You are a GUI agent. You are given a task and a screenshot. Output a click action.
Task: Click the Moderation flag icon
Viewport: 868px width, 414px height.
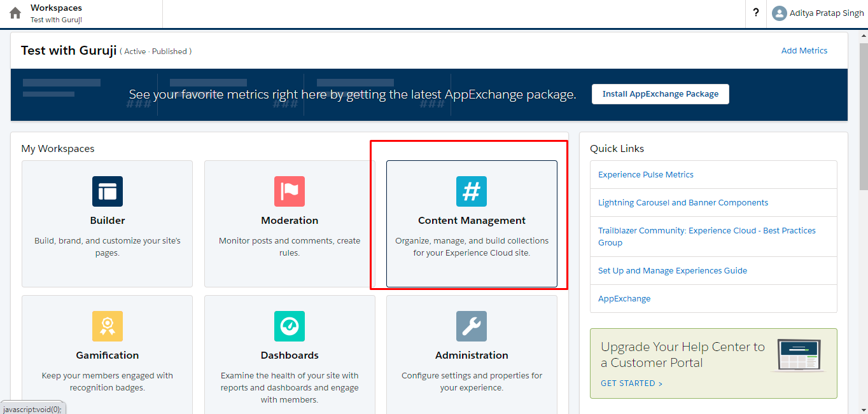pos(290,191)
